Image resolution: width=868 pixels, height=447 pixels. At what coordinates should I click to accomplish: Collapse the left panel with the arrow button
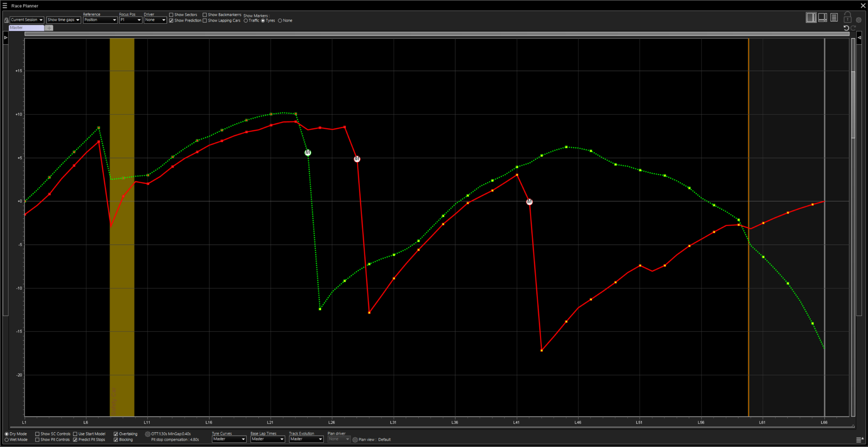[6, 38]
